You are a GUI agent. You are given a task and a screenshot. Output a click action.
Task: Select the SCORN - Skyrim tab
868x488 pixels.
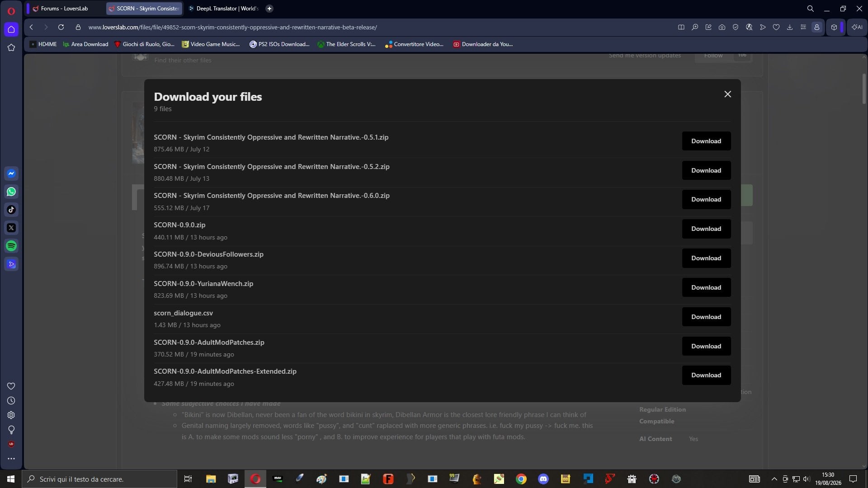coord(144,9)
